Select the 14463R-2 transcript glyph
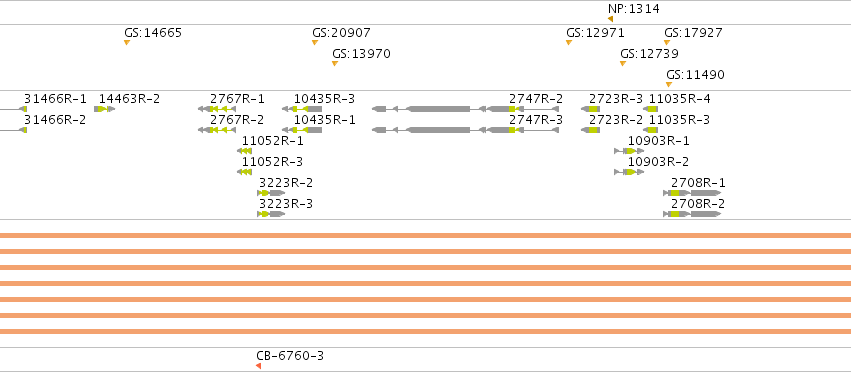 [104, 109]
